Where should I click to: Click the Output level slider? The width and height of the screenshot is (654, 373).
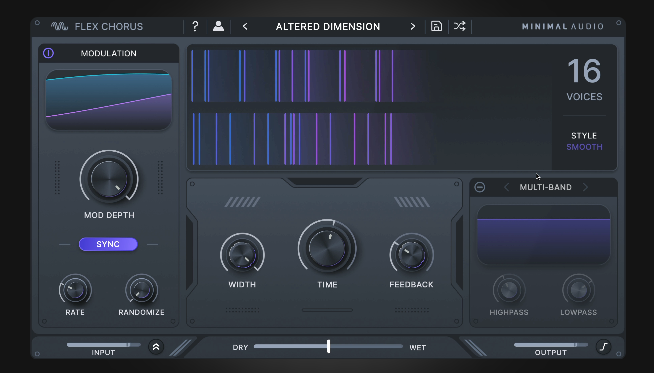tap(551, 345)
